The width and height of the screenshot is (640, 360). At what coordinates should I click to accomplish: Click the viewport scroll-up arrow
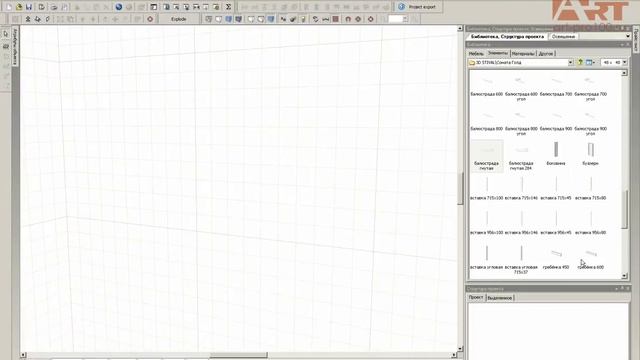coord(460,29)
